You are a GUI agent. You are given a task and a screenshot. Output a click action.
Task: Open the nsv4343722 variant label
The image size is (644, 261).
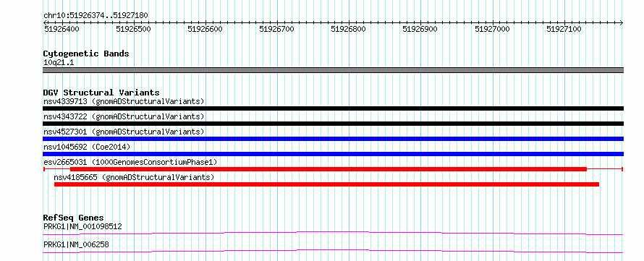124,116
